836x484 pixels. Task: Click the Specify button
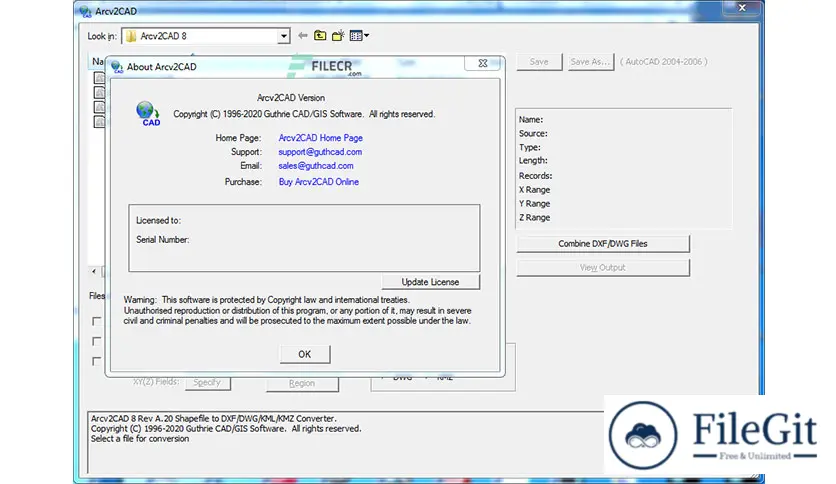point(207,383)
